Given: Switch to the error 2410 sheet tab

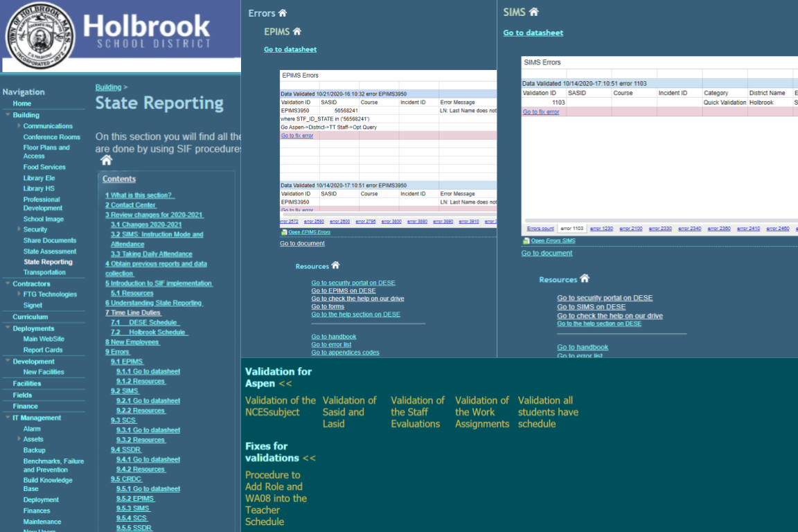Looking at the screenshot, I should point(748,229).
